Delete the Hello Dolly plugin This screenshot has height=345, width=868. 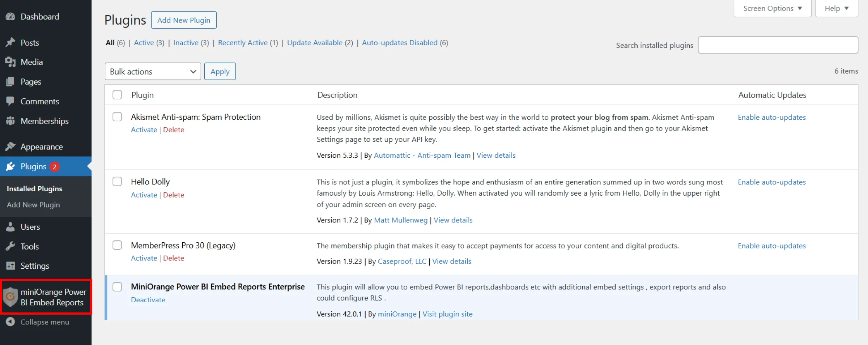(174, 195)
